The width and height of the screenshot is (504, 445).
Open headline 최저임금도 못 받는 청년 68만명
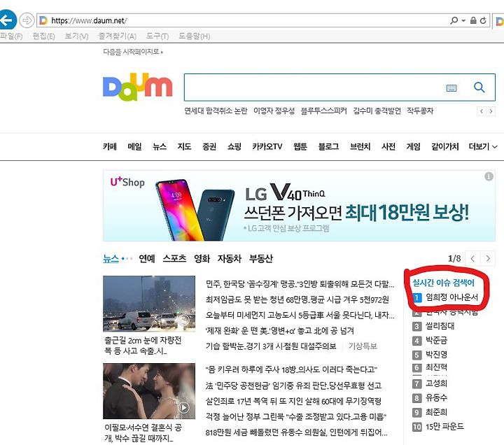pos(297,299)
